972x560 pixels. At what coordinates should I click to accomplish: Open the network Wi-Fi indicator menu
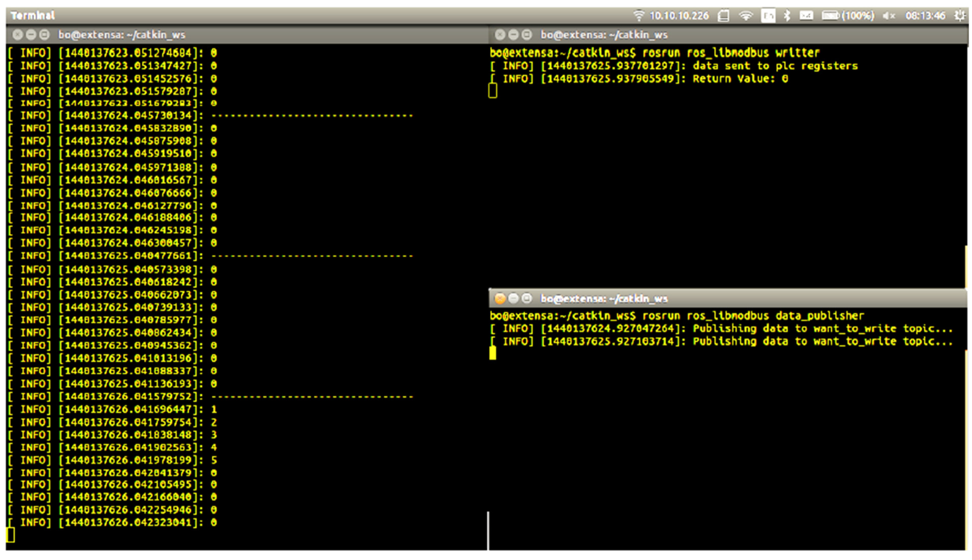pyautogui.click(x=746, y=16)
